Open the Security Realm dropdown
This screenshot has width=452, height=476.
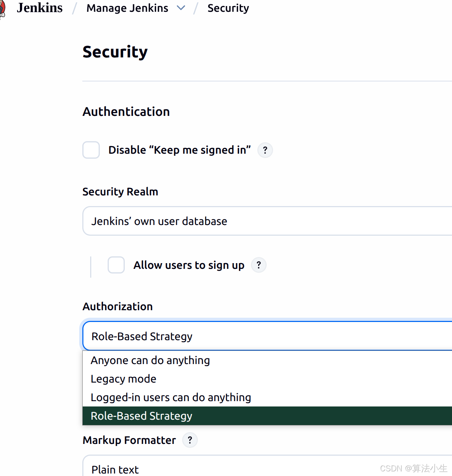(x=267, y=221)
